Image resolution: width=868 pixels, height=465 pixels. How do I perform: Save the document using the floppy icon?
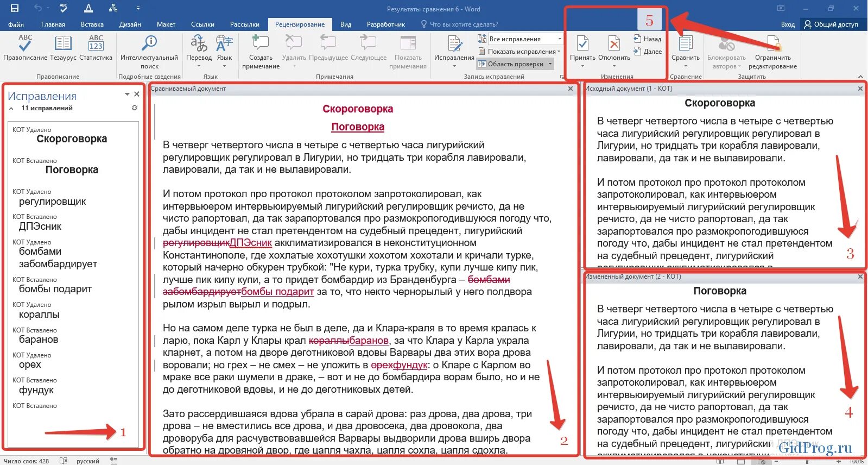coord(15,8)
